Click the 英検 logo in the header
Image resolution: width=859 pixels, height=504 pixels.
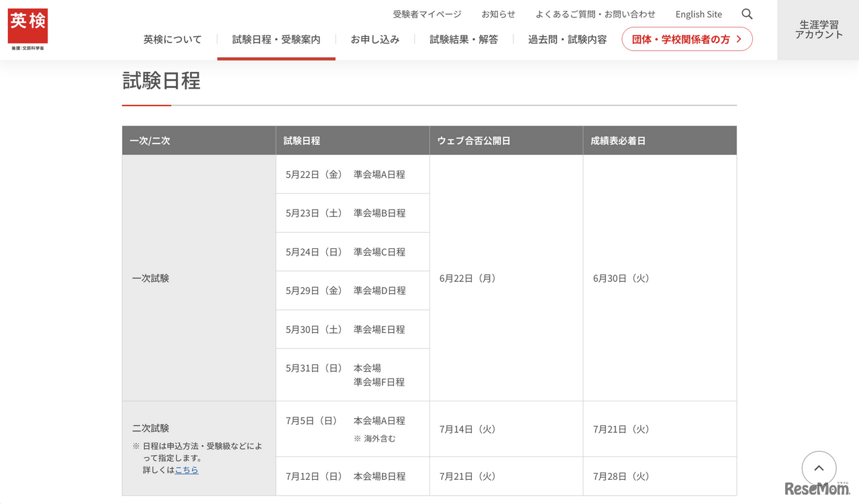pos(28,30)
